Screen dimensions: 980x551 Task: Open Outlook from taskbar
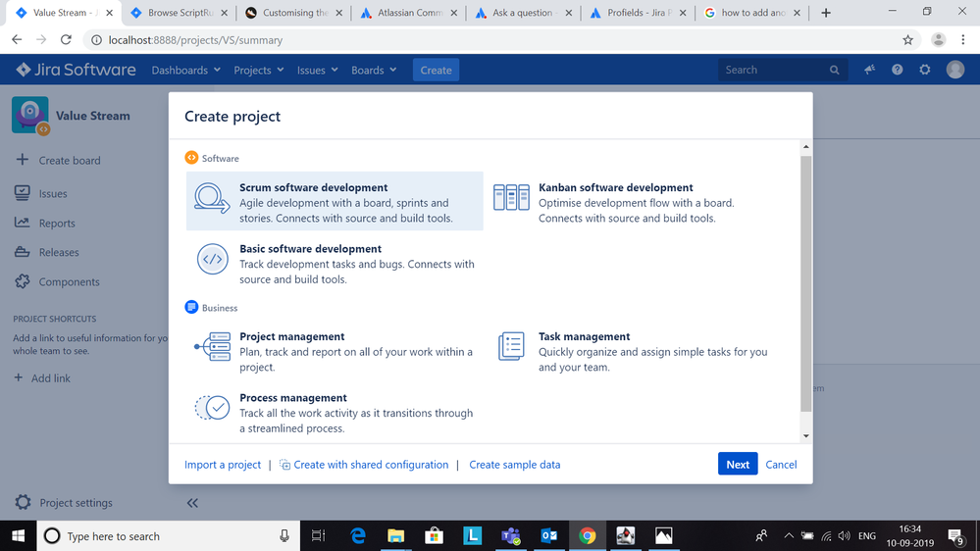pos(548,536)
